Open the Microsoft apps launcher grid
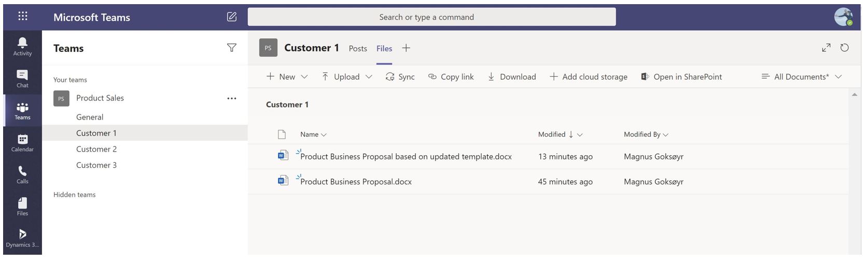Screen dimensions: 868x263 click(x=23, y=16)
